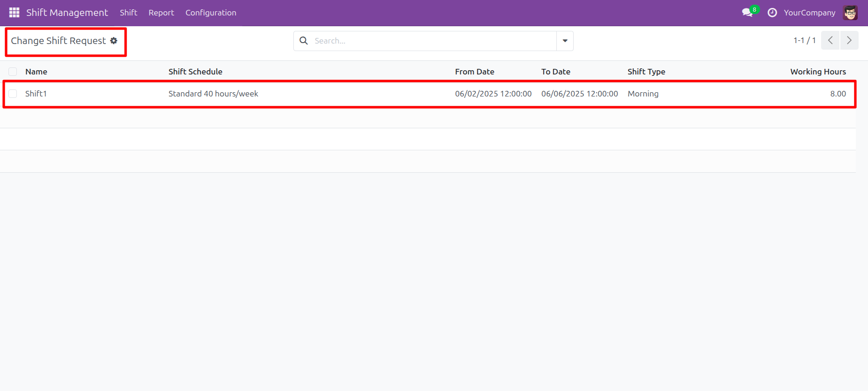Sort by the From Date column
This screenshot has width=868, height=391.
pos(474,72)
